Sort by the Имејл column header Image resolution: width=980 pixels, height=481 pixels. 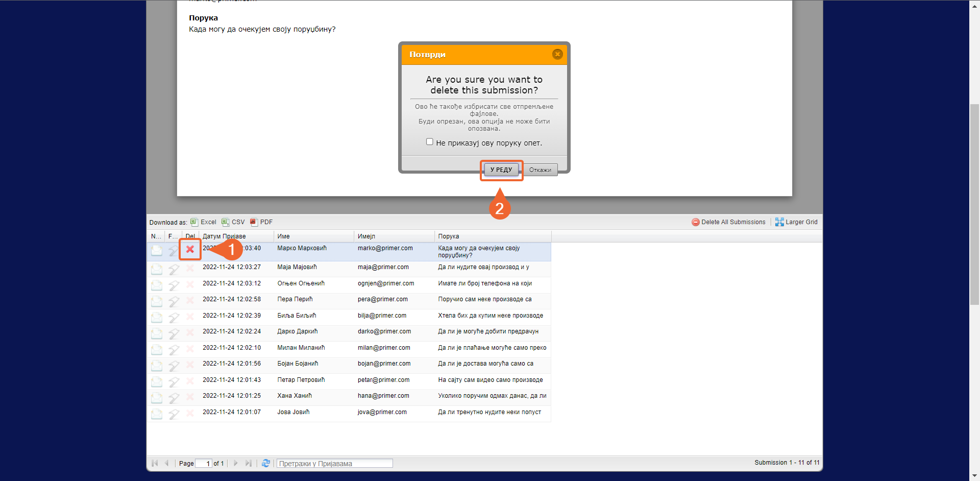(394, 236)
